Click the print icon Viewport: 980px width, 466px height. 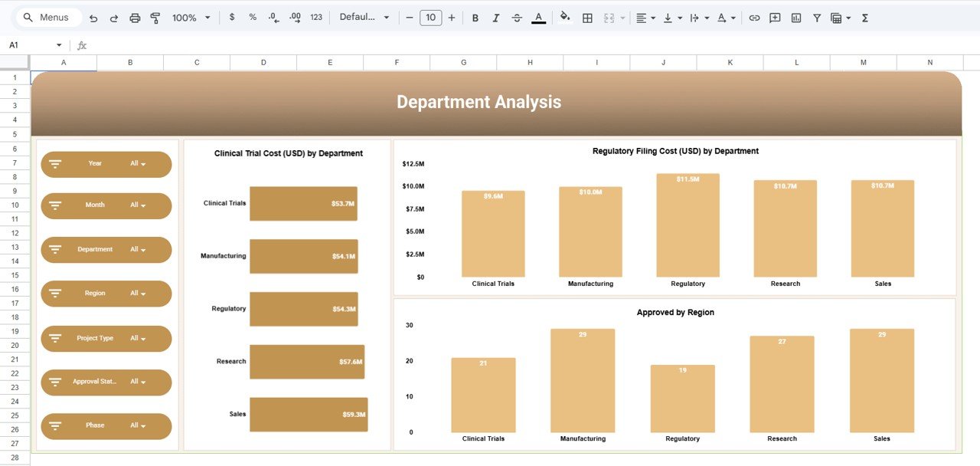tap(136, 17)
